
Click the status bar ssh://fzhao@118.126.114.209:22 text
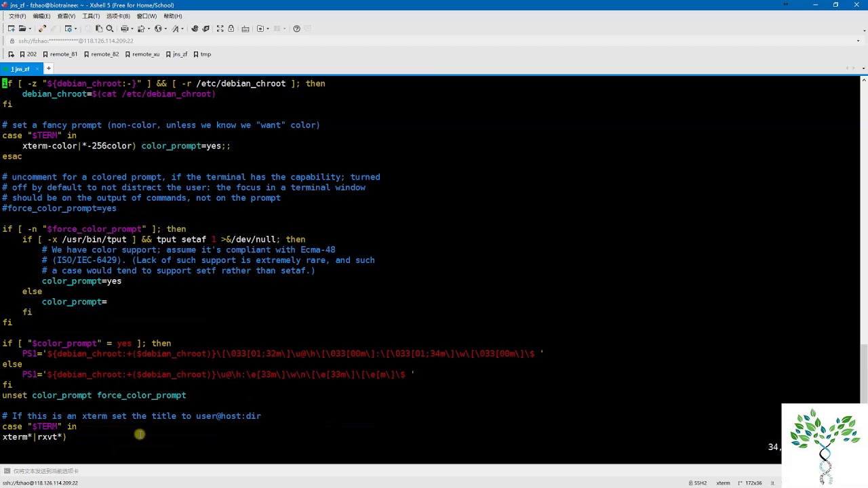[x=41, y=483]
